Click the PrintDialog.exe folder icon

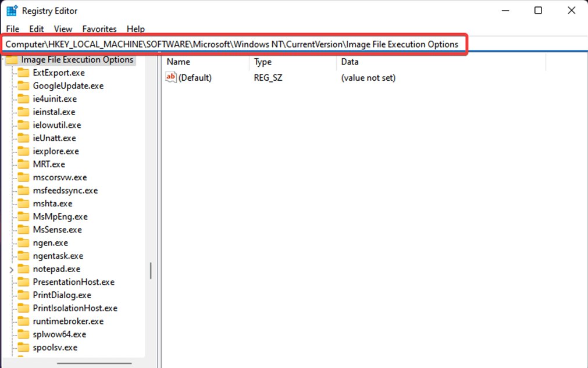[x=23, y=295]
